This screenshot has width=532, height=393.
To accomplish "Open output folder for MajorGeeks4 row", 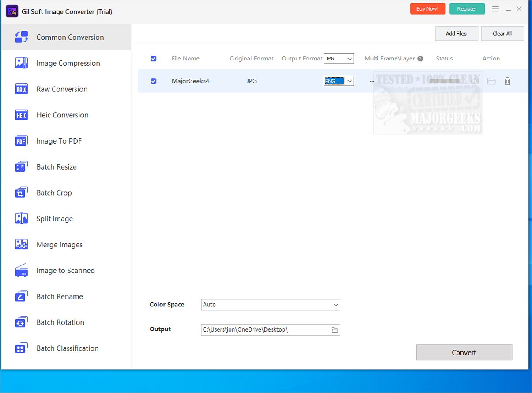I will click(x=491, y=81).
